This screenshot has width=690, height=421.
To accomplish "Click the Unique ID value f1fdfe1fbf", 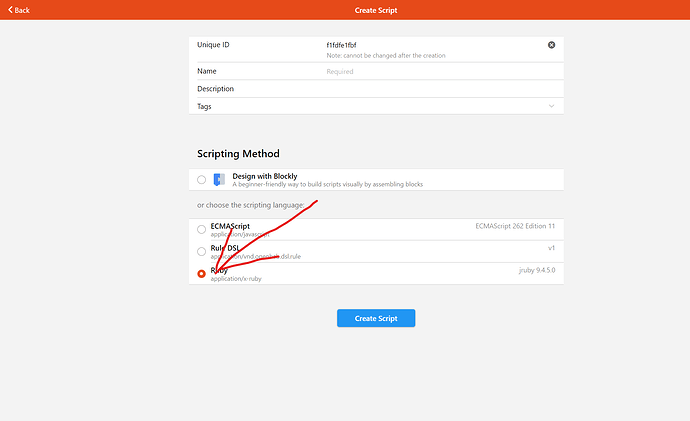I will click(341, 45).
